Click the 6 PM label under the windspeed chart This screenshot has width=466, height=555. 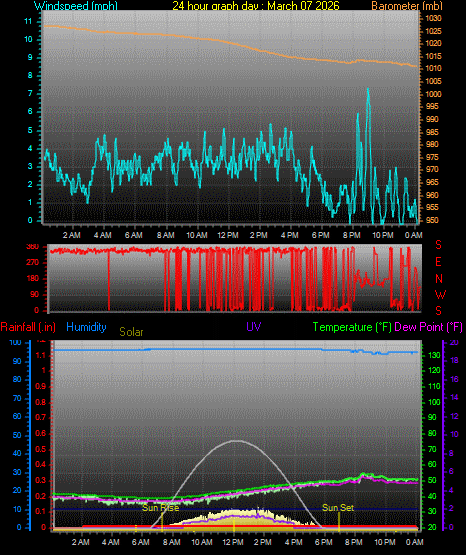tap(321, 235)
